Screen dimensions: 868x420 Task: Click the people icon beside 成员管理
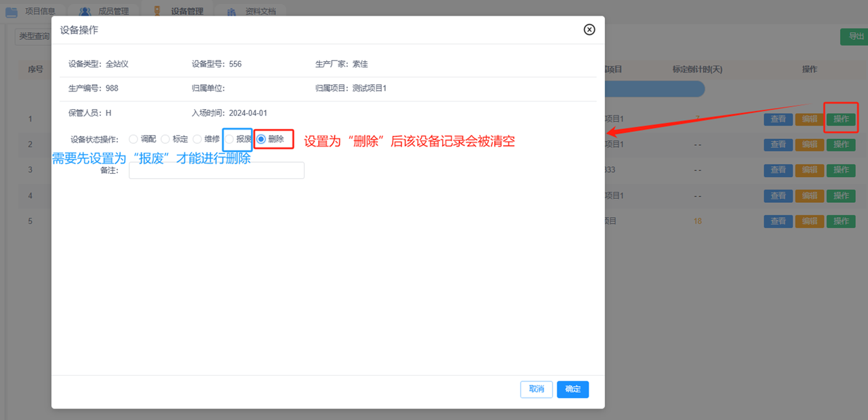coord(85,12)
